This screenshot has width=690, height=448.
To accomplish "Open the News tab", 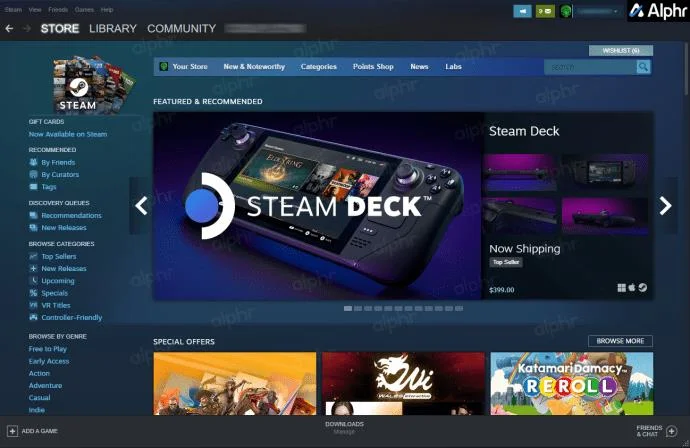I will 419,66.
